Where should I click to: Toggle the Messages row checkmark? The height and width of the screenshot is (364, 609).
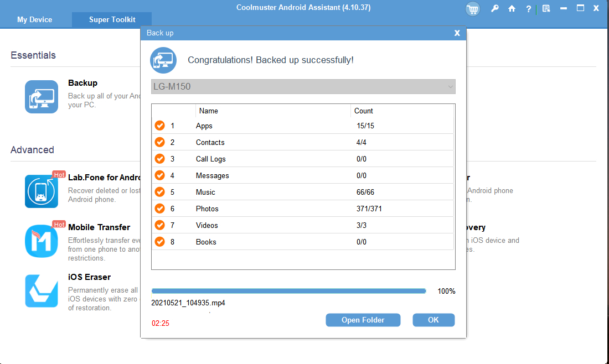(159, 175)
